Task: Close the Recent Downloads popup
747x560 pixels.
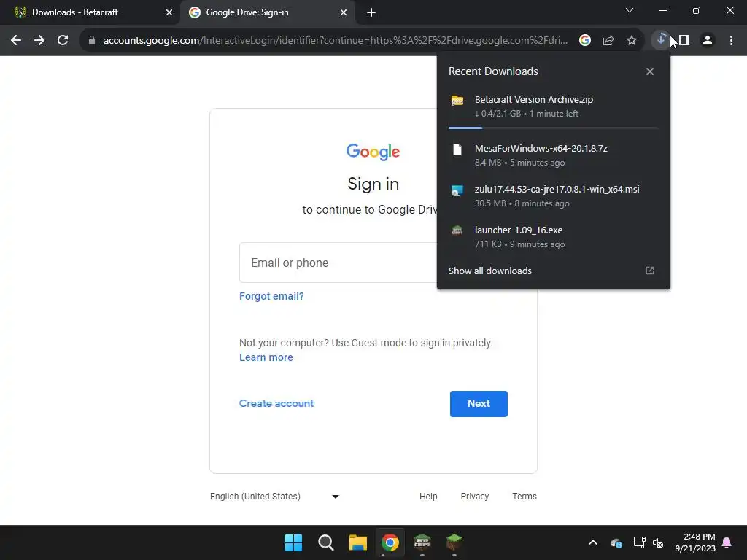Action: pos(650,71)
